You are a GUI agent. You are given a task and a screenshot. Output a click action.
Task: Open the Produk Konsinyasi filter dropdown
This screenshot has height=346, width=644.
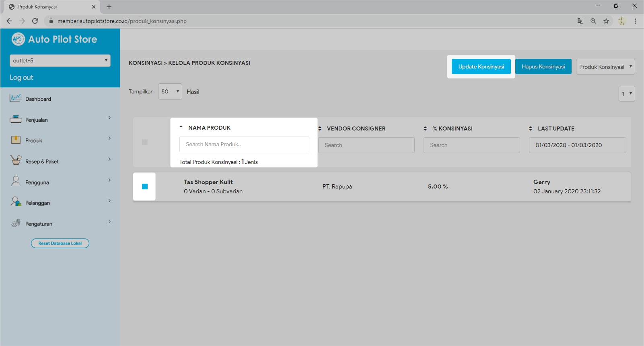pos(605,67)
